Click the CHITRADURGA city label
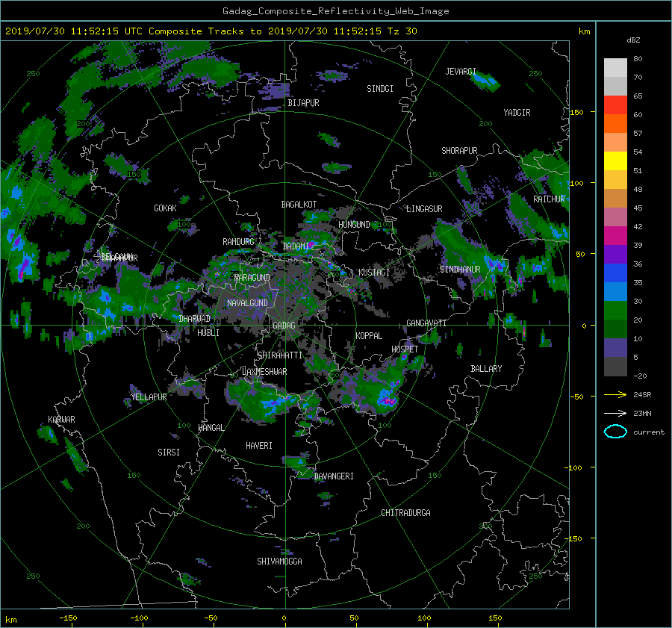Viewport: 672px width, 628px height. (405, 513)
